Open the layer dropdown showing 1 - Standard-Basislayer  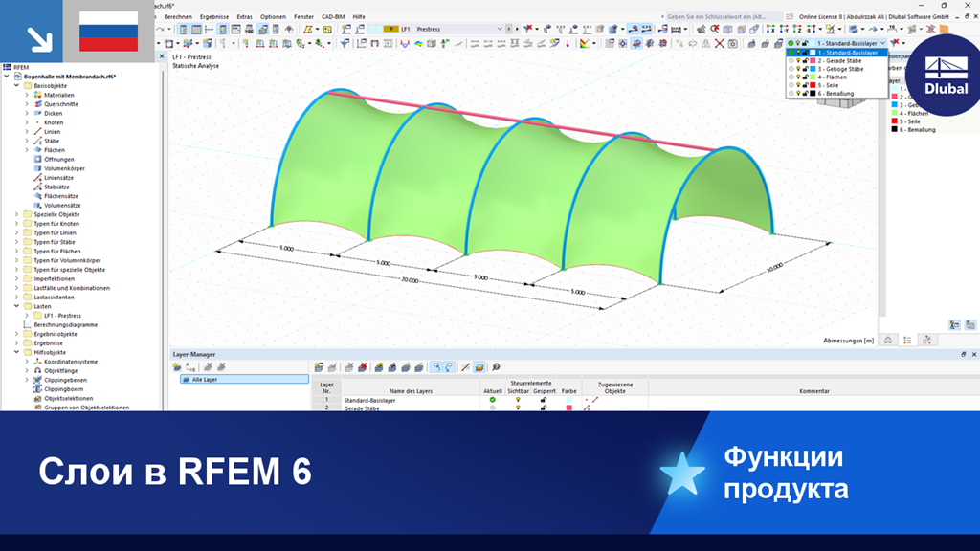point(880,42)
